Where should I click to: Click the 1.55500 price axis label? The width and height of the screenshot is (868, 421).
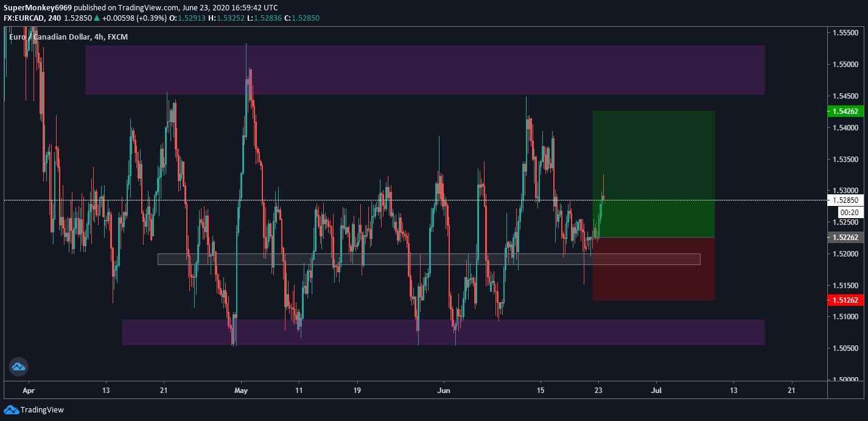tap(845, 33)
